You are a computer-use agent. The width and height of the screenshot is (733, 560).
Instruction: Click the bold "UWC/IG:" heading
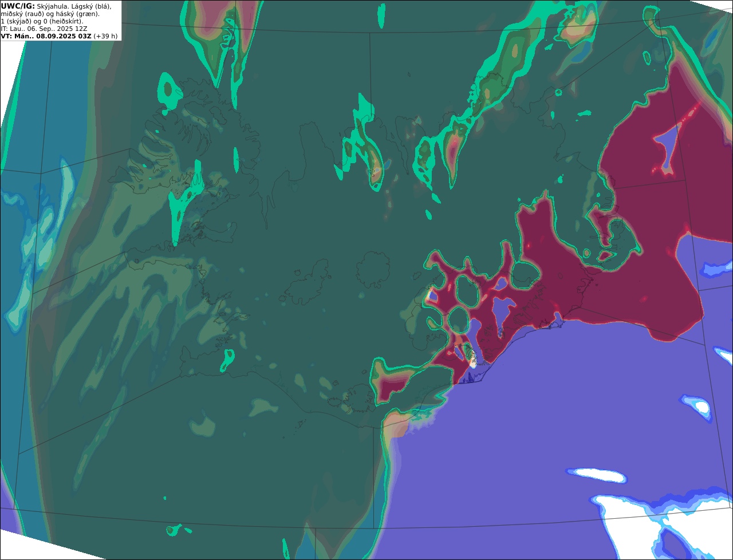18,6
